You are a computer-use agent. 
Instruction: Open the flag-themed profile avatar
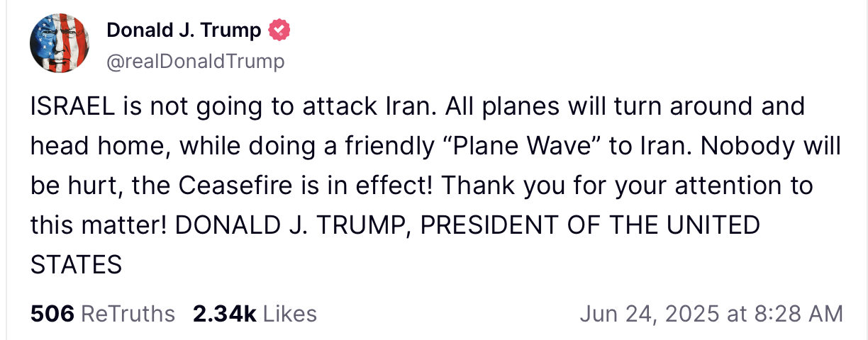click(x=59, y=44)
